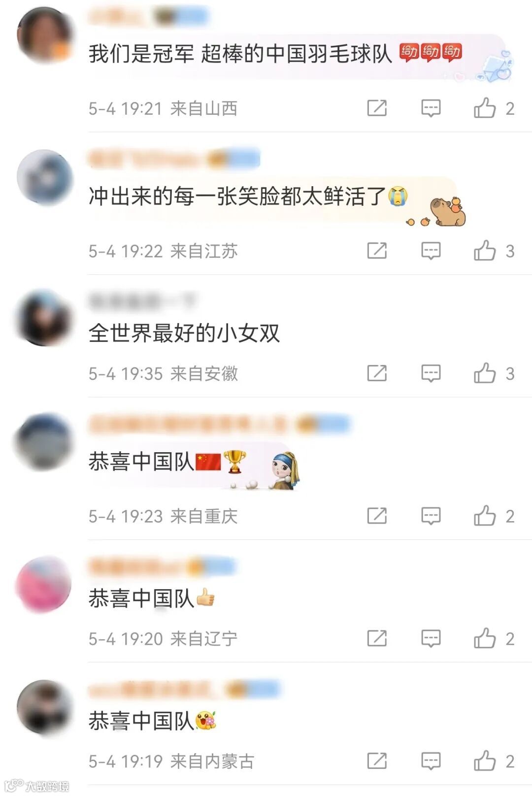Like the 笑脸太鲜活 comment from 江苏
Image resolution: width=532 pixels, height=796 pixels.
[485, 251]
